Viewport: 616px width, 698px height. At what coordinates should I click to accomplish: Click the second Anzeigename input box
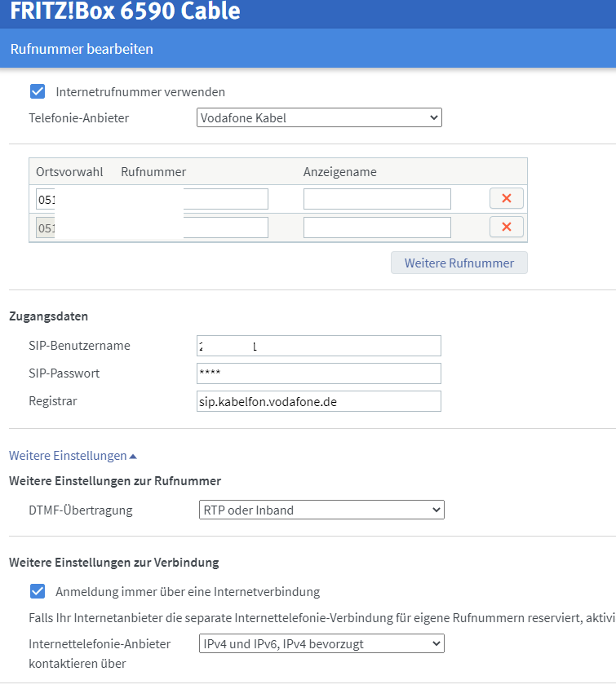(376, 226)
